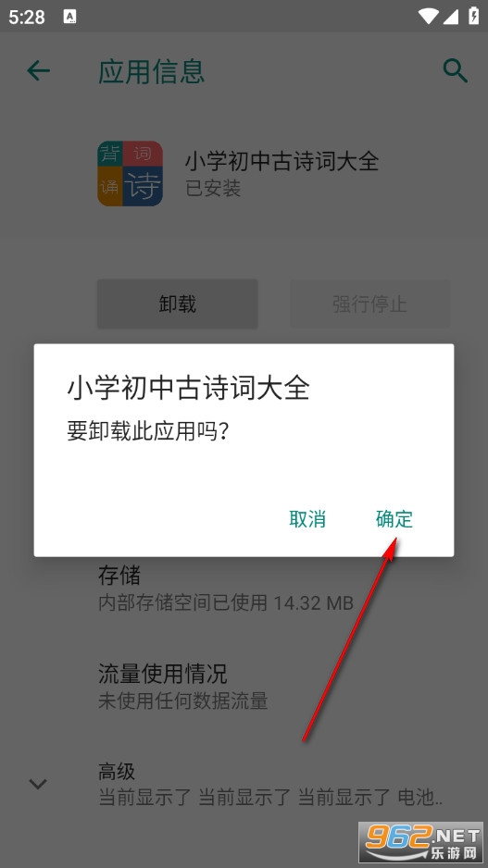Cancel uninstall with 取消
Image resolution: width=488 pixels, height=868 pixels.
click(x=307, y=519)
